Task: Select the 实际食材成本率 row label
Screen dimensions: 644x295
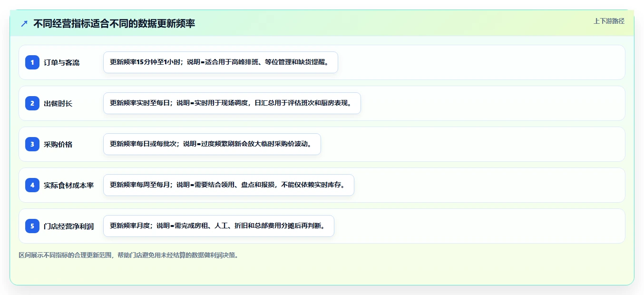Action: click(69, 185)
